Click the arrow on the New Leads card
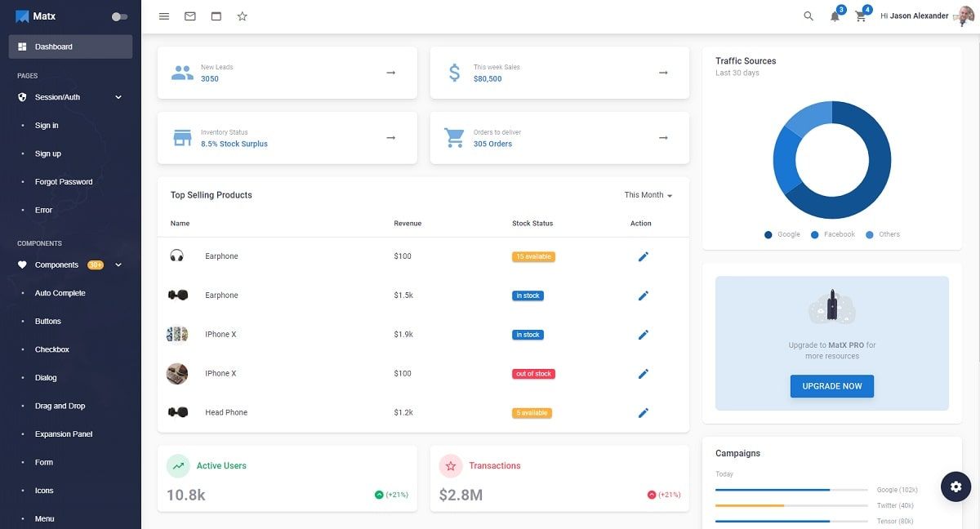 click(x=390, y=72)
